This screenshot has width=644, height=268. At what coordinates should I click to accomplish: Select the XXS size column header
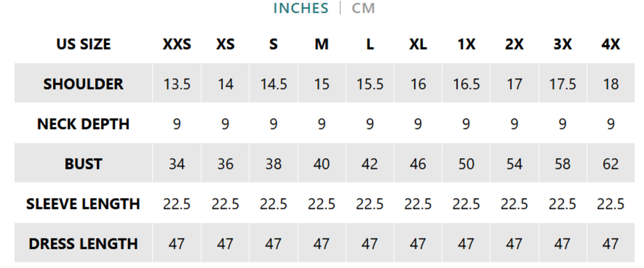(177, 44)
